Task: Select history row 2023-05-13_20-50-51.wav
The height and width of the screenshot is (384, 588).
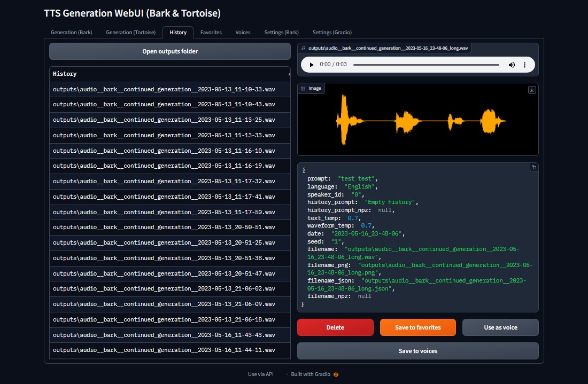Action: (x=170, y=228)
